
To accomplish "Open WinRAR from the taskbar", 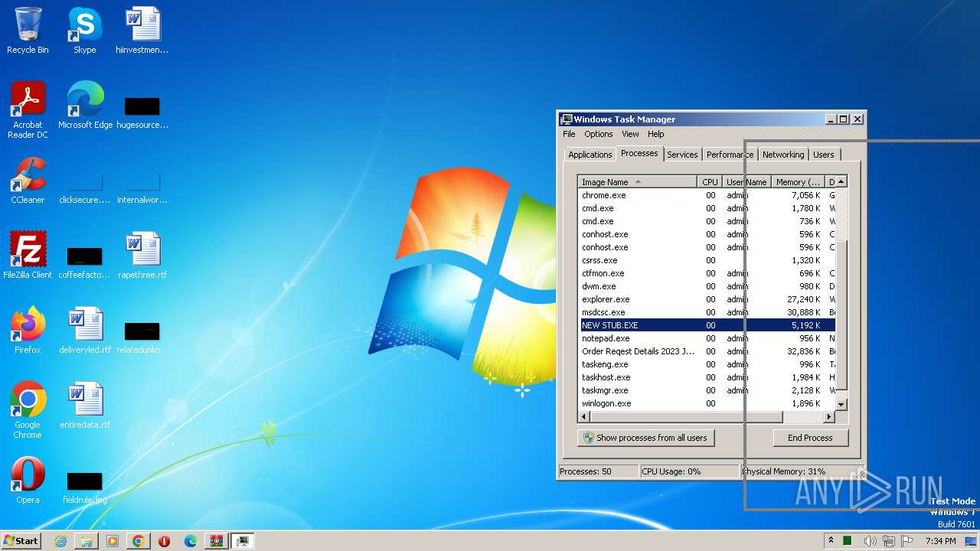I will 217,541.
